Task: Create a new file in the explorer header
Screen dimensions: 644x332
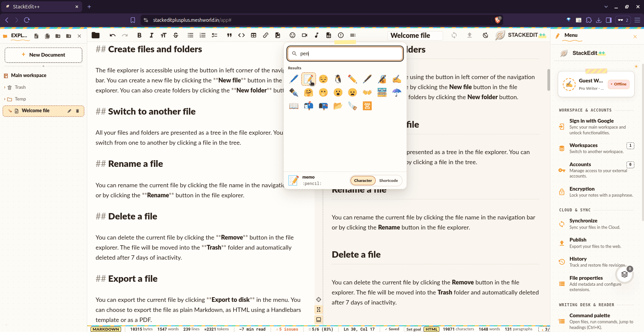Action: coord(36,36)
